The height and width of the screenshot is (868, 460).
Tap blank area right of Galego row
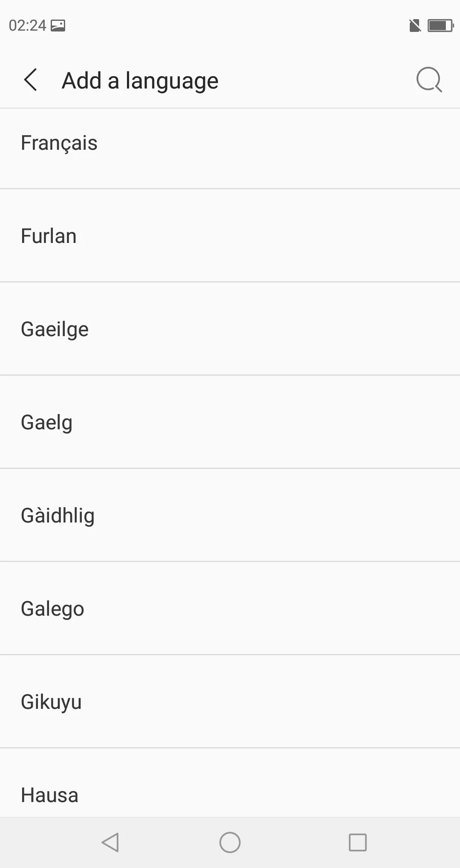click(x=298, y=609)
